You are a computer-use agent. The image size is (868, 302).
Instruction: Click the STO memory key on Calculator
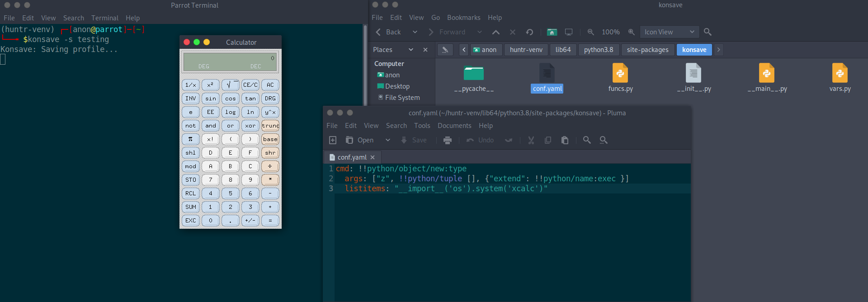click(191, 180)
